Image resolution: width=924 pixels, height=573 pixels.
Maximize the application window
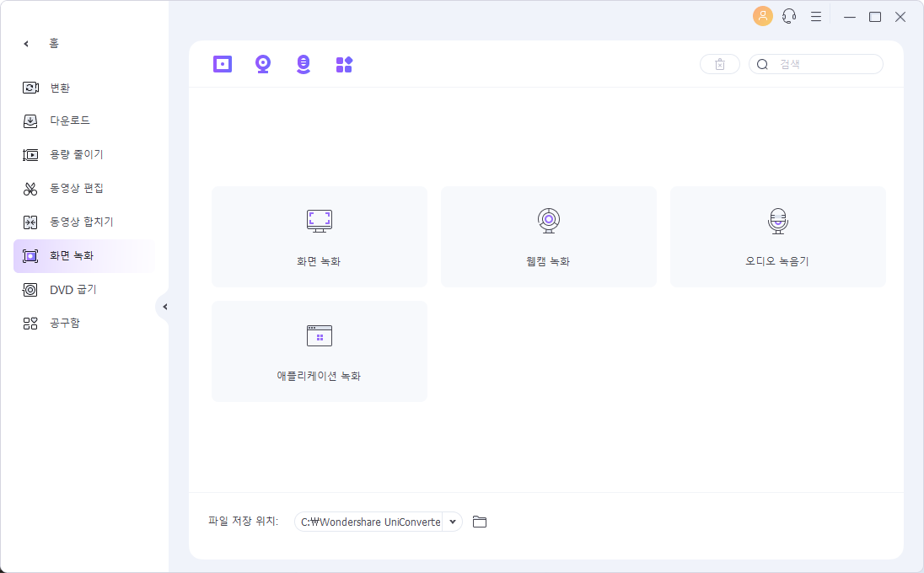pyautogui.click(x=875, y=17)
